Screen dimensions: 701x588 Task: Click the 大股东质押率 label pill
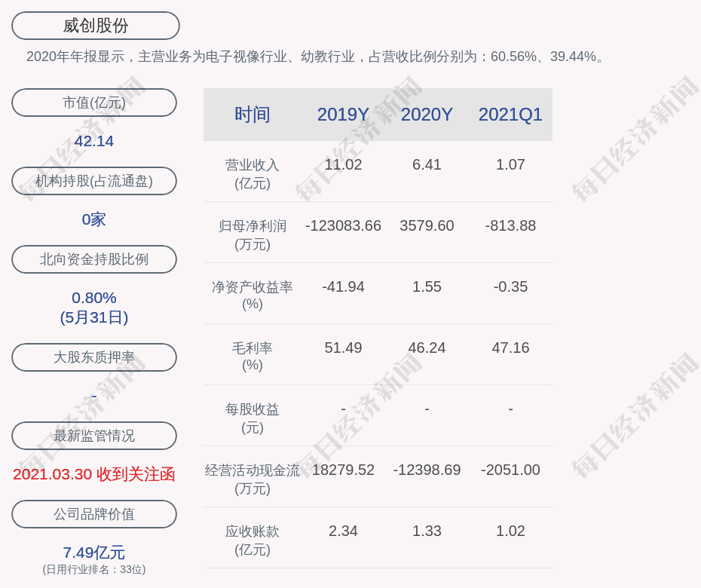pos(94,357)
